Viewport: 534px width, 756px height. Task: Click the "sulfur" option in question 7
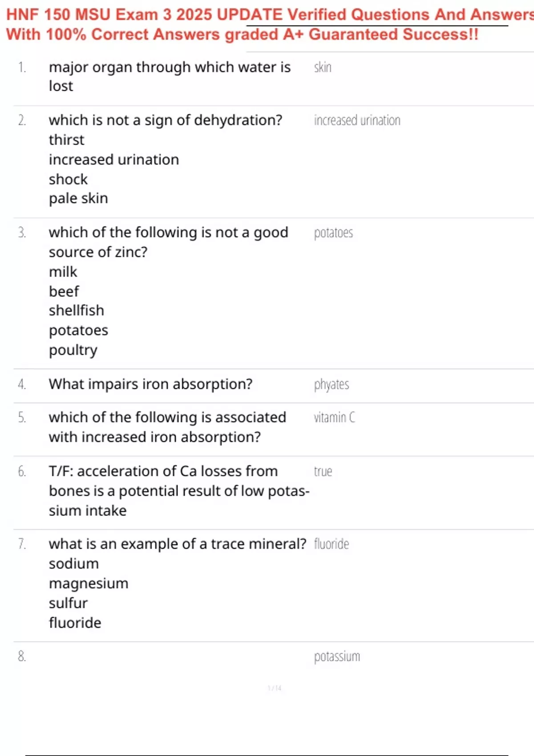68,603
